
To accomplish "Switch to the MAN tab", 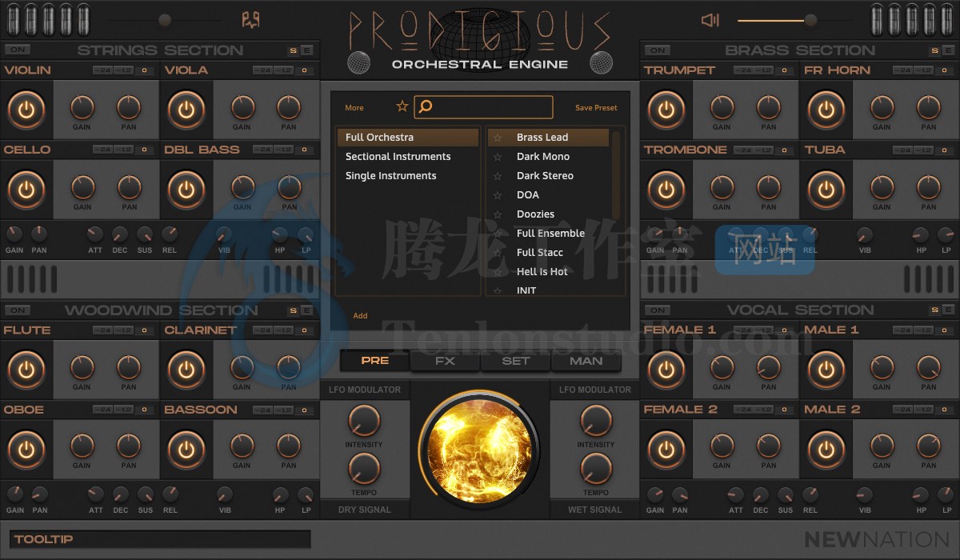I will (x=586, y=361).
